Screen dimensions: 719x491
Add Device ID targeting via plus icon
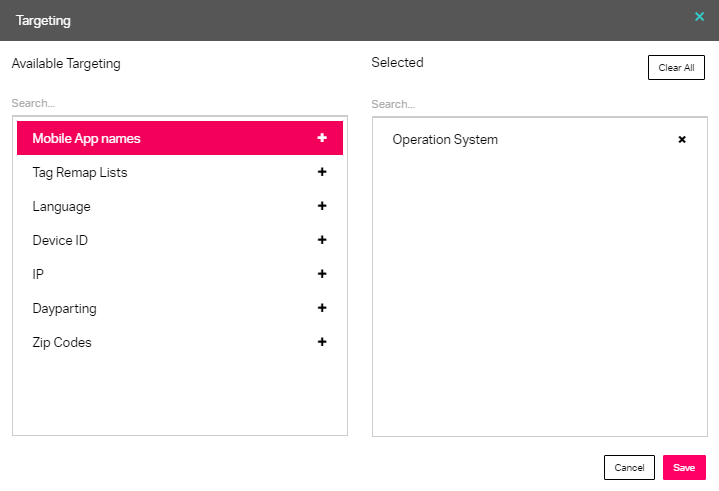322,239
